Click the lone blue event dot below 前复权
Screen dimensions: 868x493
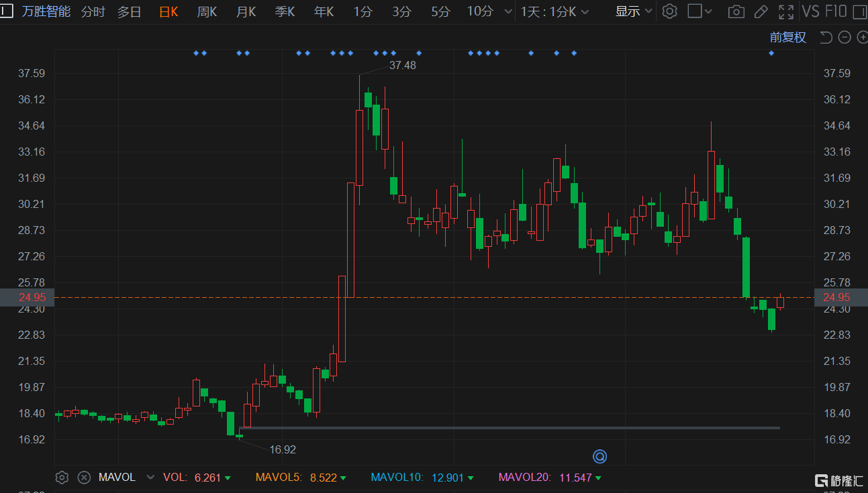pyautogui.click(x=771, y=53)
